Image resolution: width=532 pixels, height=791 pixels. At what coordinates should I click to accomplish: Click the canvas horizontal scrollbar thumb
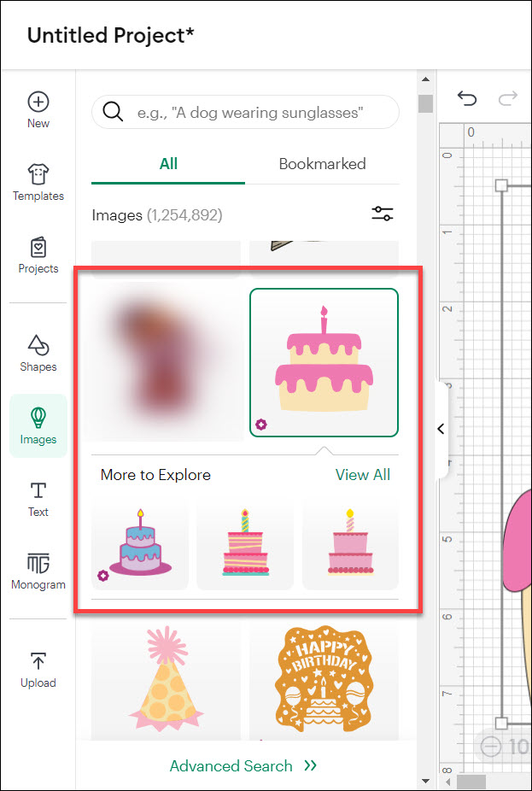tap(471, 782)
